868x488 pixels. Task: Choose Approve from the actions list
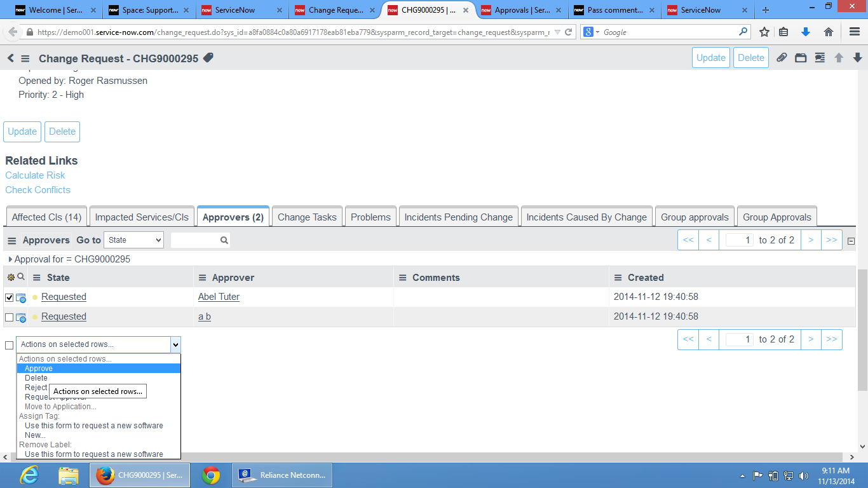tap(98, 369)
